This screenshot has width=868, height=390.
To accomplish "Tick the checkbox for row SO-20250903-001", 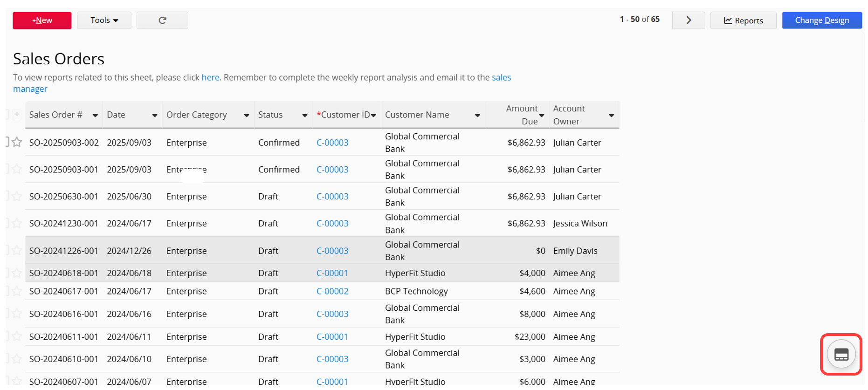I will [7, 169].
